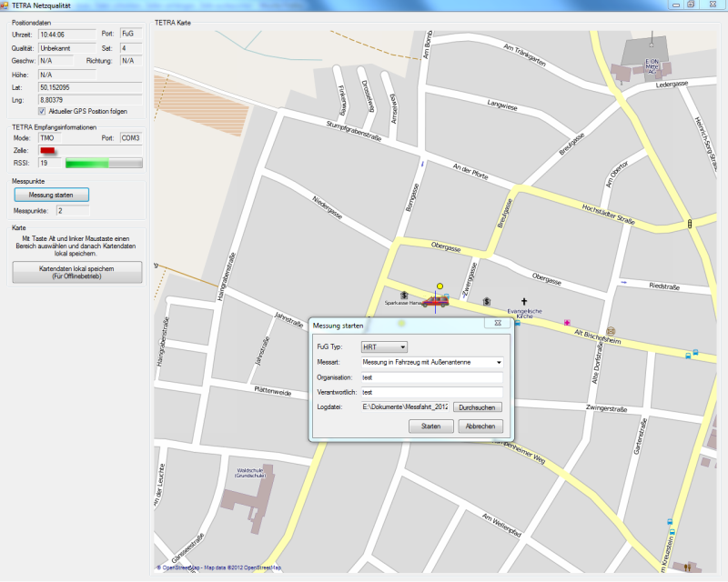Click the red Zelle color indicator
This screenshot has width=728, height=582.
(x=47, y=150)
